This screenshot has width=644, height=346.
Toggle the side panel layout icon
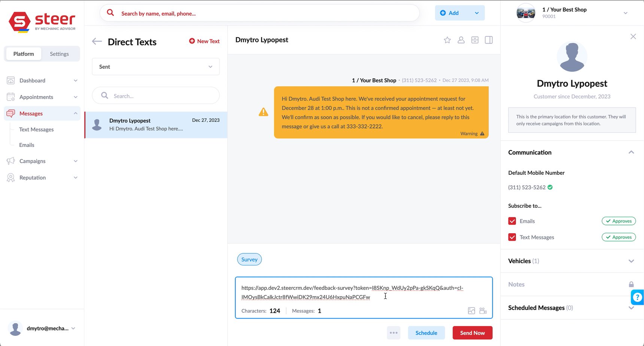tap(489, 40)
